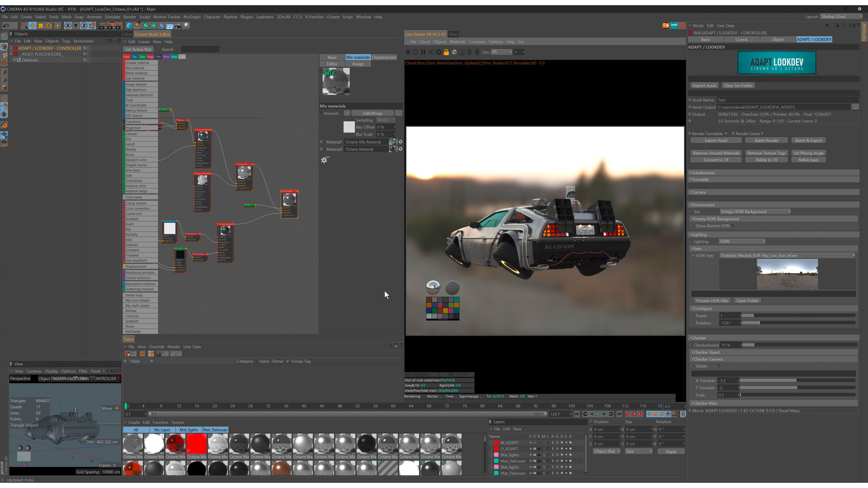Screen dimensions: 868x488
Task: Open the MoGraph menu
Action: tap(192, 17)
